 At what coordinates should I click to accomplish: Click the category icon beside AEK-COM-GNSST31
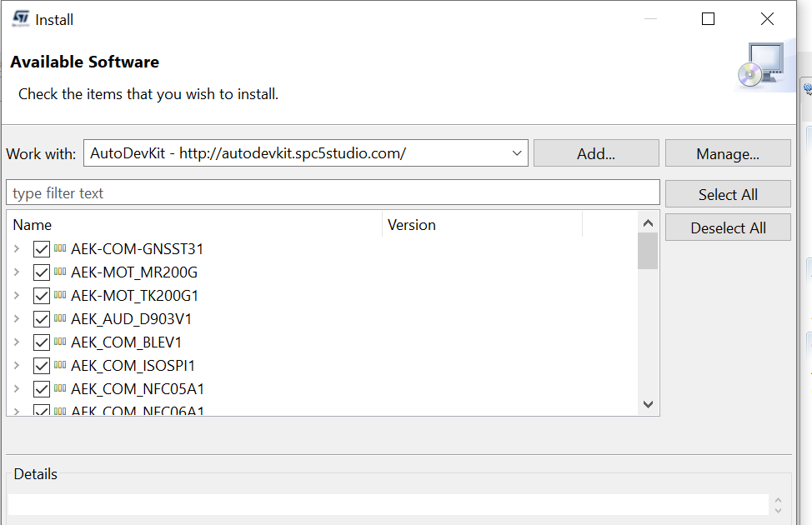pos(60,248)
